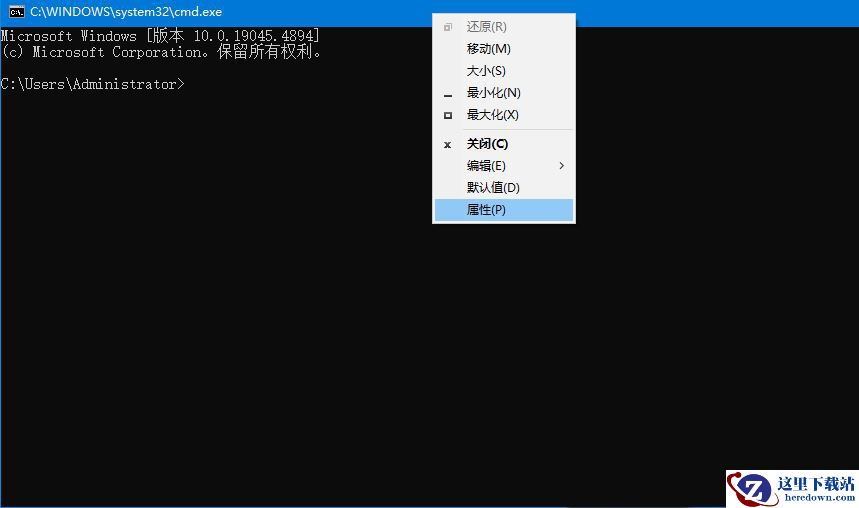Viewport: 859px width, 508px height.
Task: Open the cmd.exe title bar system icon
Action: (x=16, y=12)
